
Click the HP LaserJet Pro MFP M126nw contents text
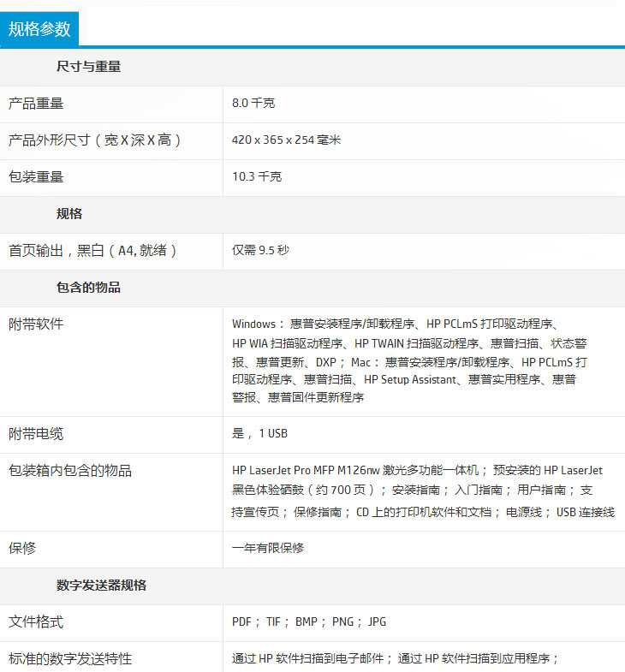pos(423,491)
